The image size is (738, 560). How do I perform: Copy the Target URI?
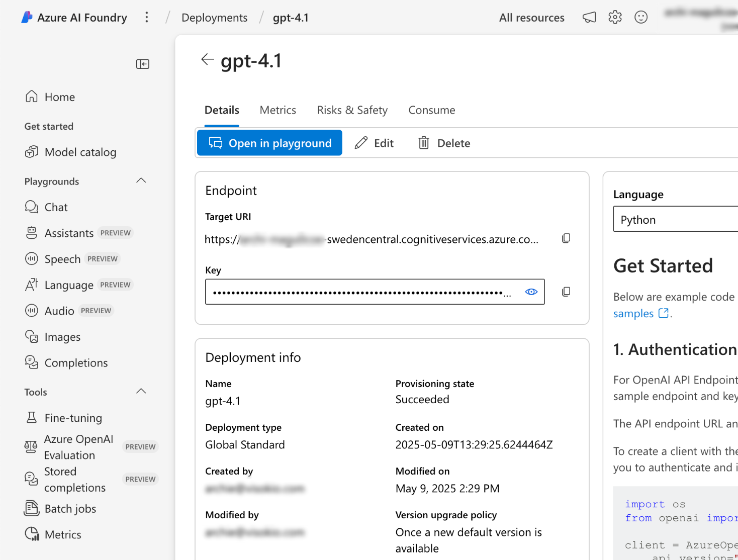pyautogui.click(x=566, y=238)
